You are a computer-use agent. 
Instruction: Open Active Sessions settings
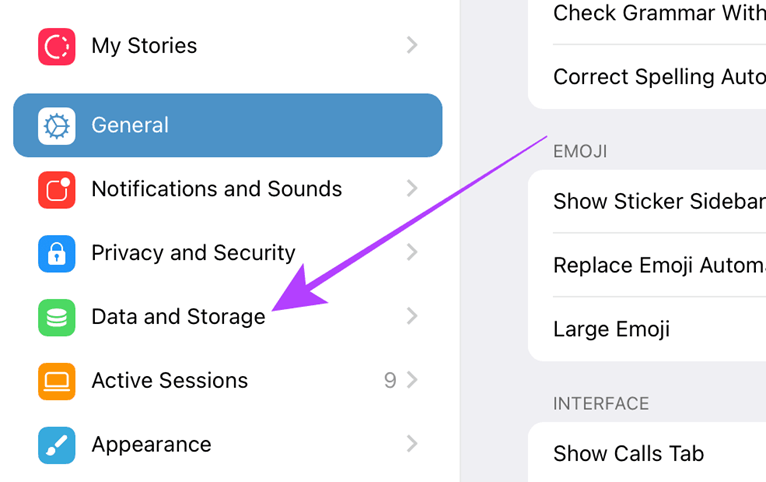coord(228,380)
